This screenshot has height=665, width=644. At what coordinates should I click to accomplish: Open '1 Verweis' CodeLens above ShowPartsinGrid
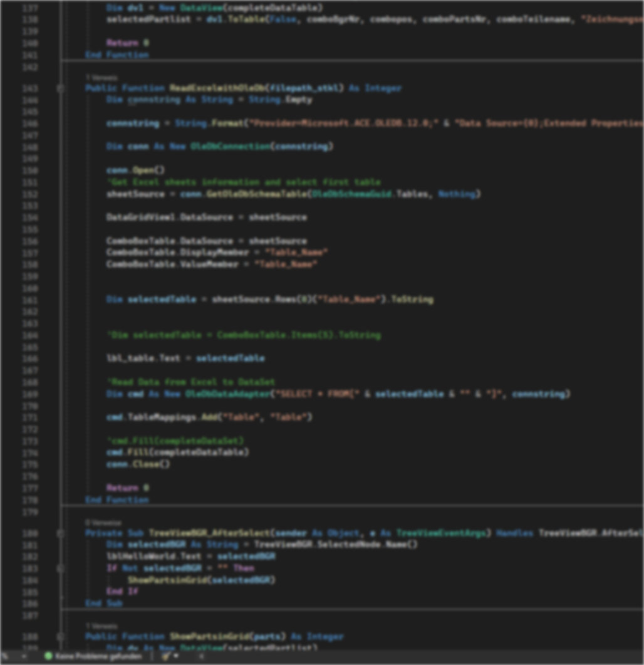coord(101,626)
